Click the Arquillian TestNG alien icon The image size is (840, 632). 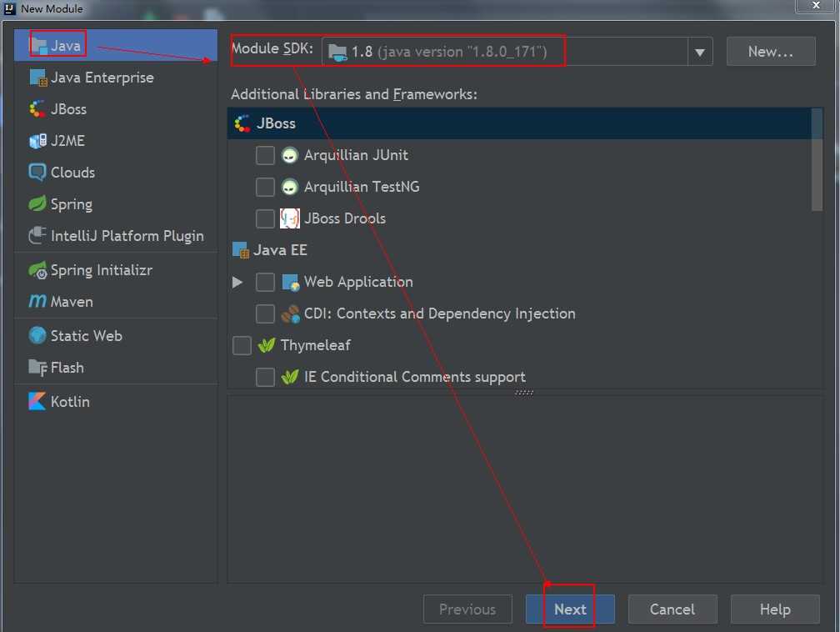[290, 187]
